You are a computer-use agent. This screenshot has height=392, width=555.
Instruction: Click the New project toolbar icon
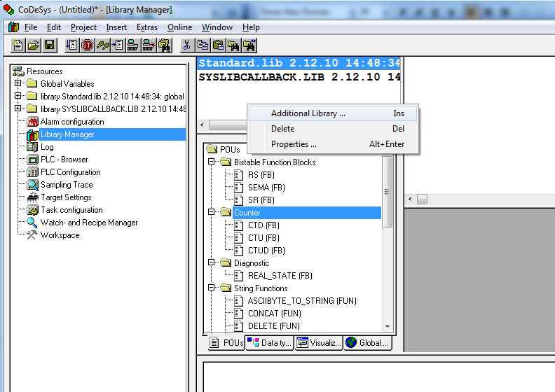click(x=18, y=45)
